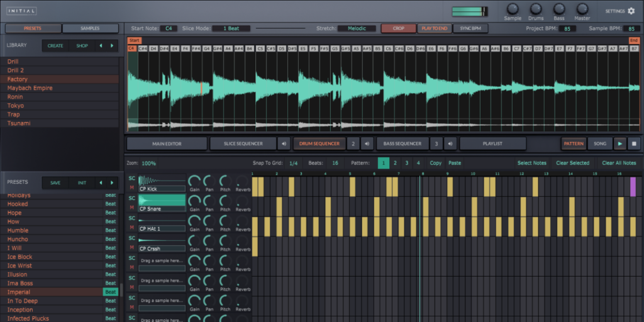Toggle SC on the CP Snare track

[132, 198]
